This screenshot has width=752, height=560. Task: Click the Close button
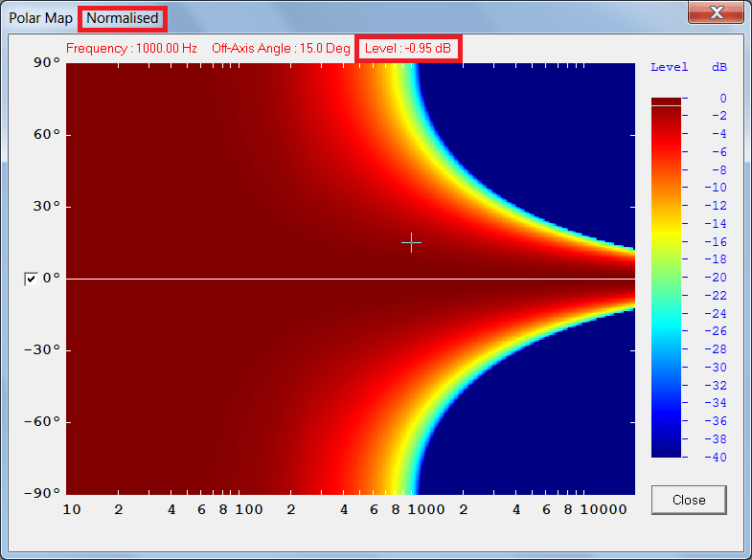coord(689,500)
